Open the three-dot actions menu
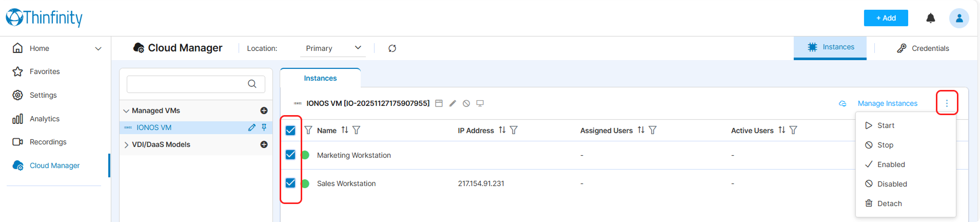Screen dimensions: 980x222 [x=947, y=103]
